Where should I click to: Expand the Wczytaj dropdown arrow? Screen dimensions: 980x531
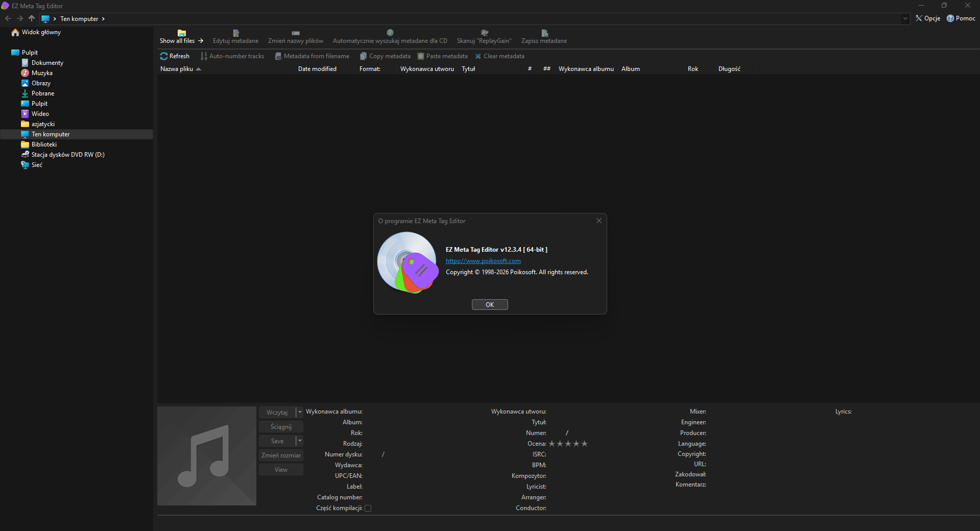(x=300, y=412)
